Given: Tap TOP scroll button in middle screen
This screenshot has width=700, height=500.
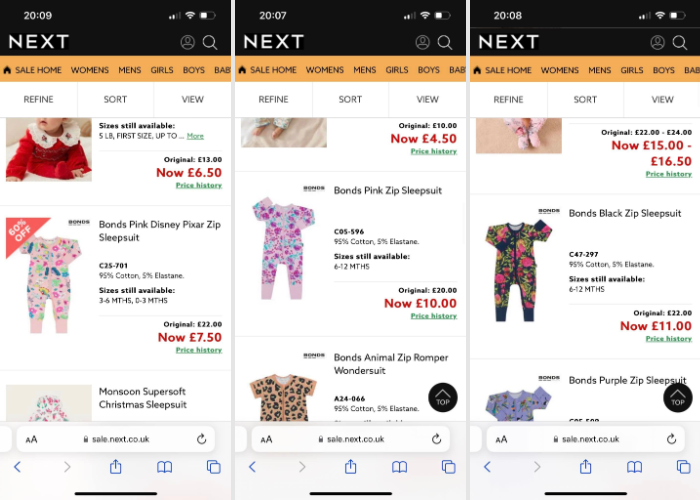Looking at the screenshot, I should click(443, 397).
